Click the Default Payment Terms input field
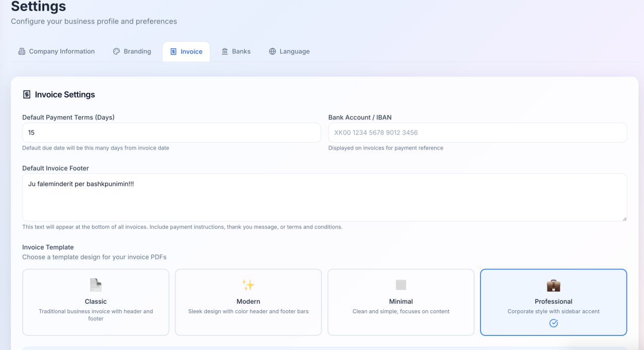 coord(171,132)
